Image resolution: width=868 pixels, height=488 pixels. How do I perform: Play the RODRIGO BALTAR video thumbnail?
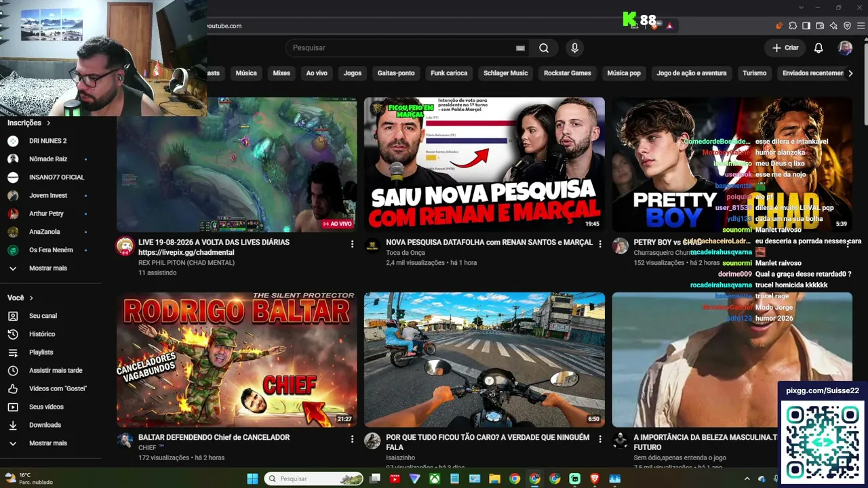[237, 360]
